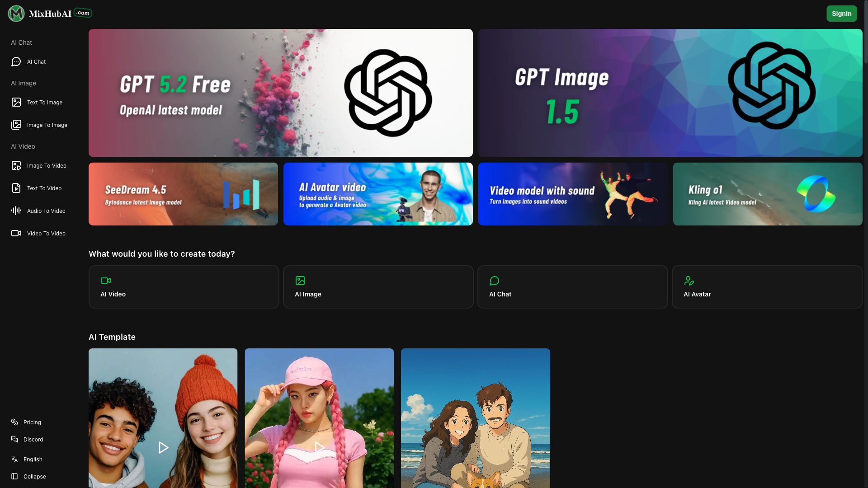Image resolution: width=868 pixels, height=488 pixels.
Task: Open the Kling o1 video model banner
Action: click(x=767, y=194)
